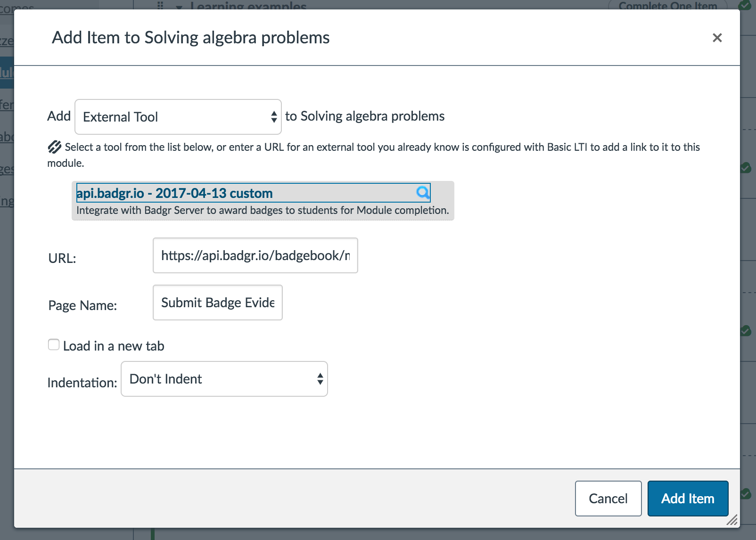Open the External Tool item type dropdown
756x540 pixels.
coord(178,117)
